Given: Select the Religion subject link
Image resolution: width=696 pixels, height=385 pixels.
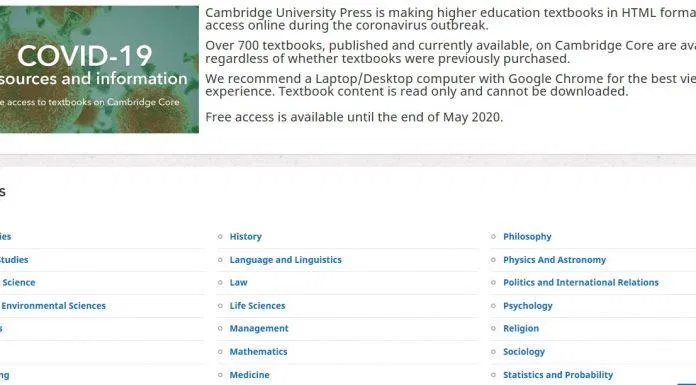Looking at the screenshot, I should click(521, 329).
